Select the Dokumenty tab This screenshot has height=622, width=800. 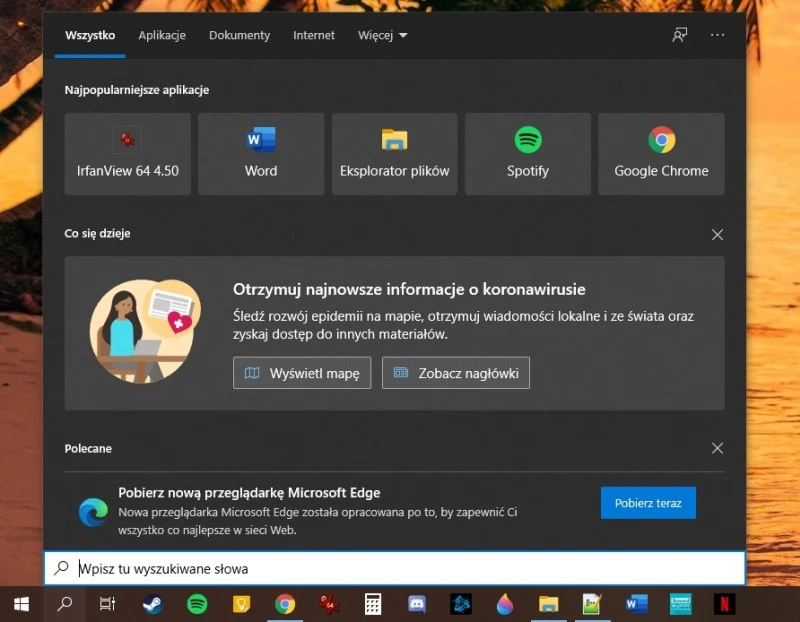(x=239, y=35)
